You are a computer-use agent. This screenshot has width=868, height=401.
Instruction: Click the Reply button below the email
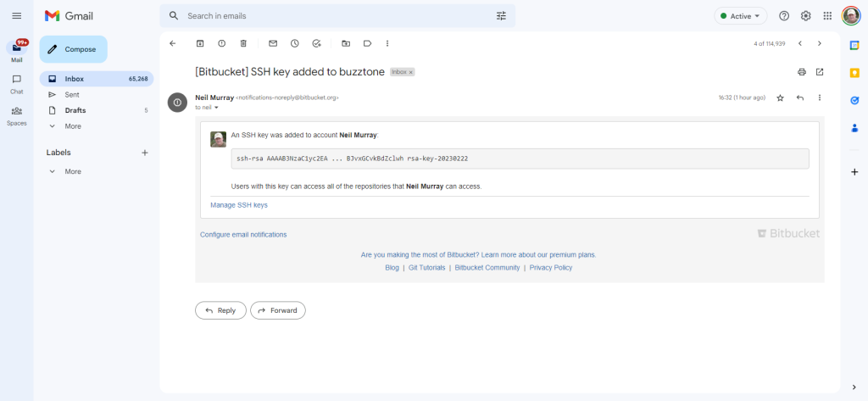pyautogui.click(x=220, y=310)
